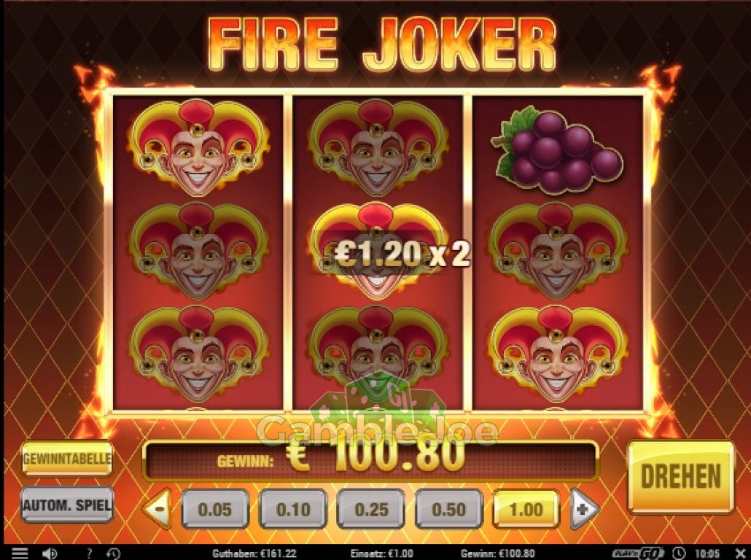This screenshot has height=560, width=751.
Task: Select the 1.00 bet value
Action: [526, 509]
